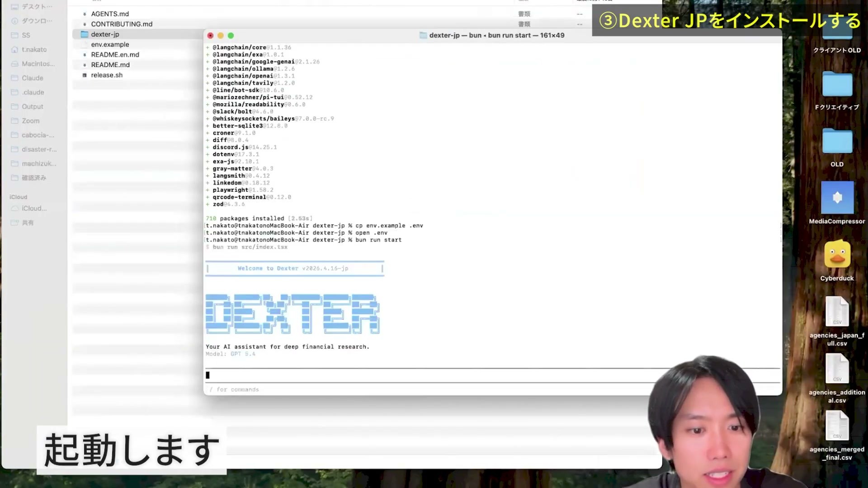Select release.sh file in Finder
The image size is (868, 488).
click(107, 75)
